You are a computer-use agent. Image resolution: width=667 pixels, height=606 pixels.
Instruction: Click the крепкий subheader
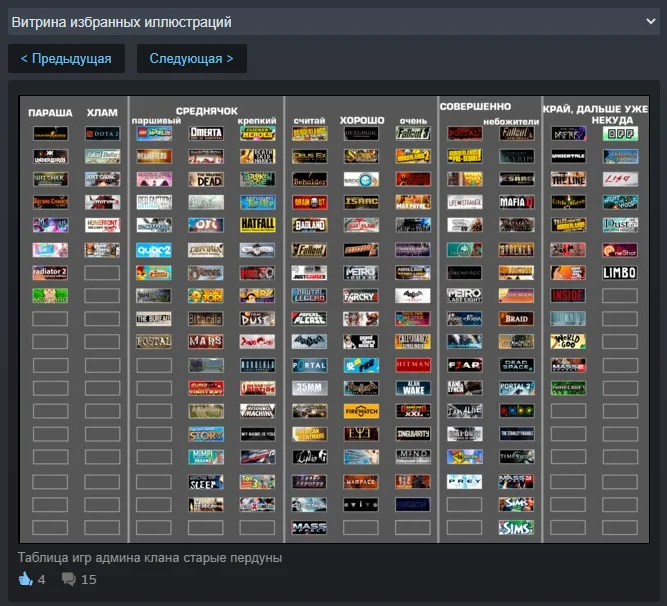click(x=257, y=121)
